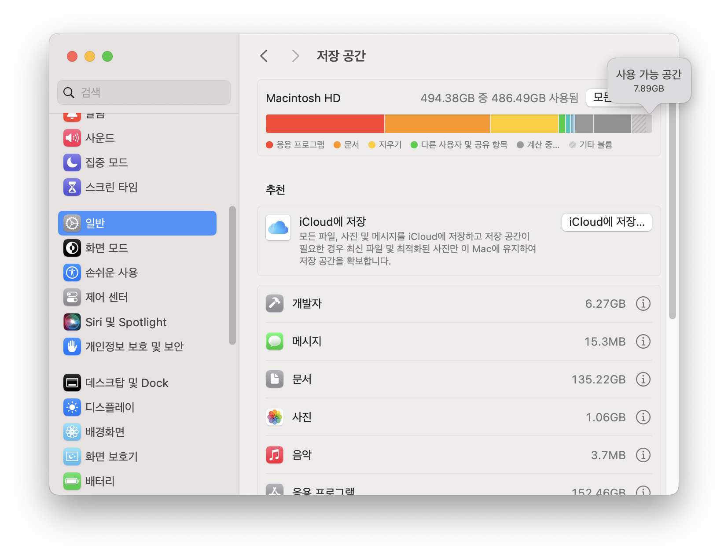Image resolution: width=728 pixels, height=560 pixels.
Task: Show info for 사진 1.06GB row
Action: point(643,417)
